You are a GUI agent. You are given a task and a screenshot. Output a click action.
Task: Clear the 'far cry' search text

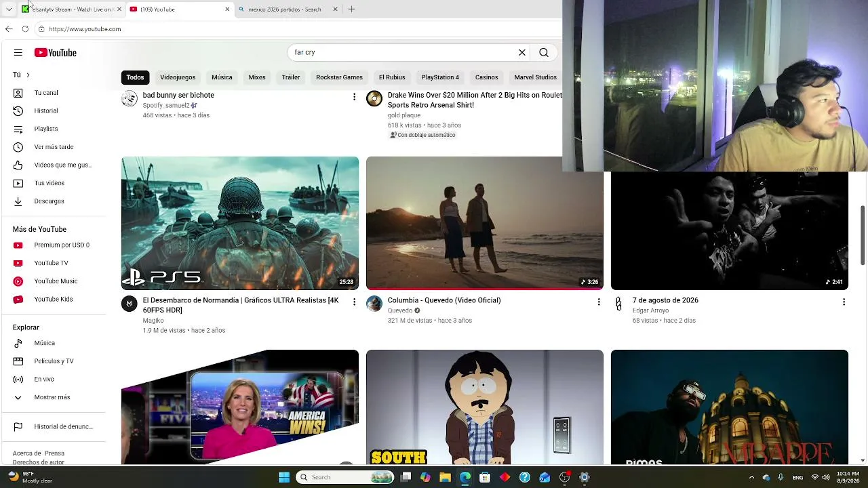(x=522, y=52)
